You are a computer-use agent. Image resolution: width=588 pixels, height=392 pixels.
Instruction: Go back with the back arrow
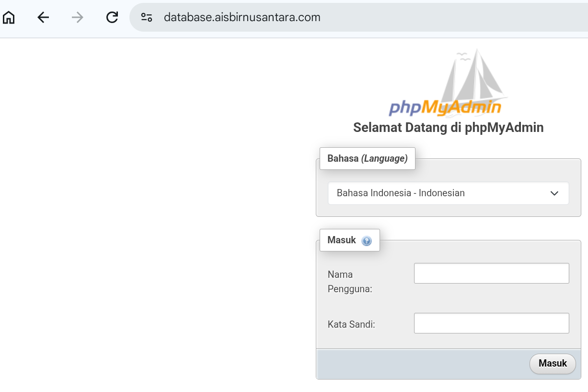(43, 18)
